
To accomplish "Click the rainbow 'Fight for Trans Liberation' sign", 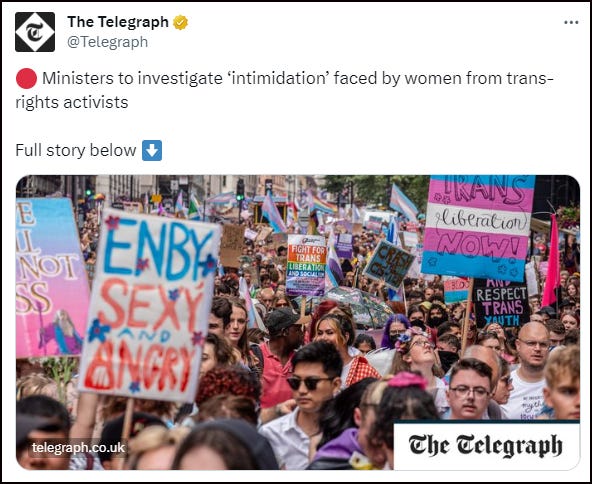I will coord(306,265).
